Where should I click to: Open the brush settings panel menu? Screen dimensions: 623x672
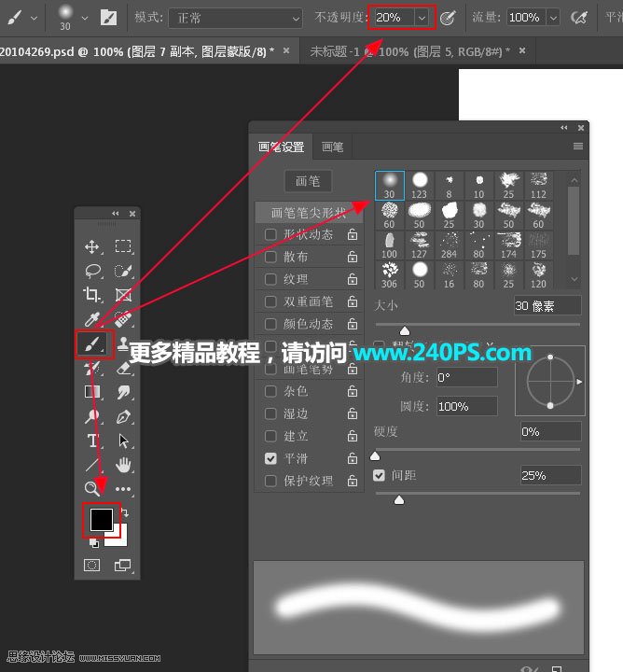tap(578, 147)
